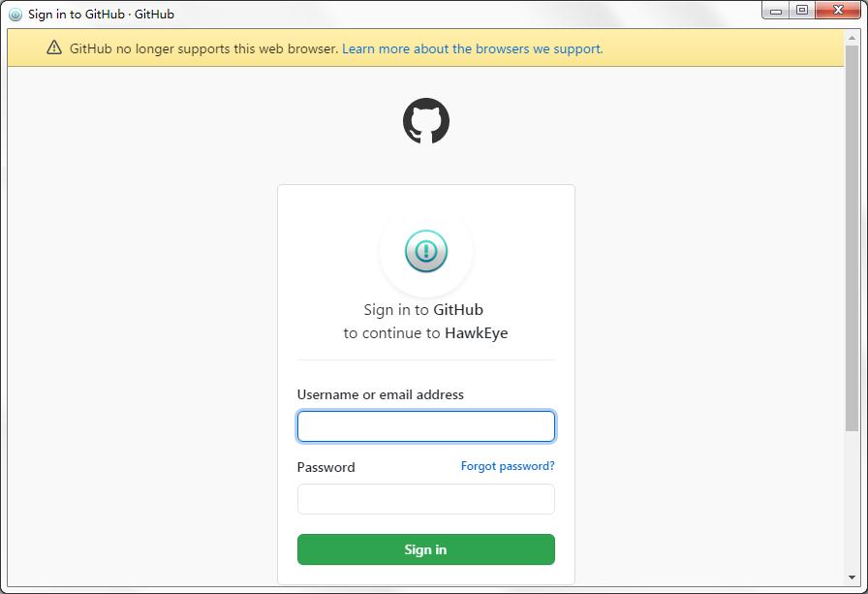This screenshot has height=594, width=868.
Task: Click the HawkEye app icon in the sign-in card
Action: coord(426,252)
